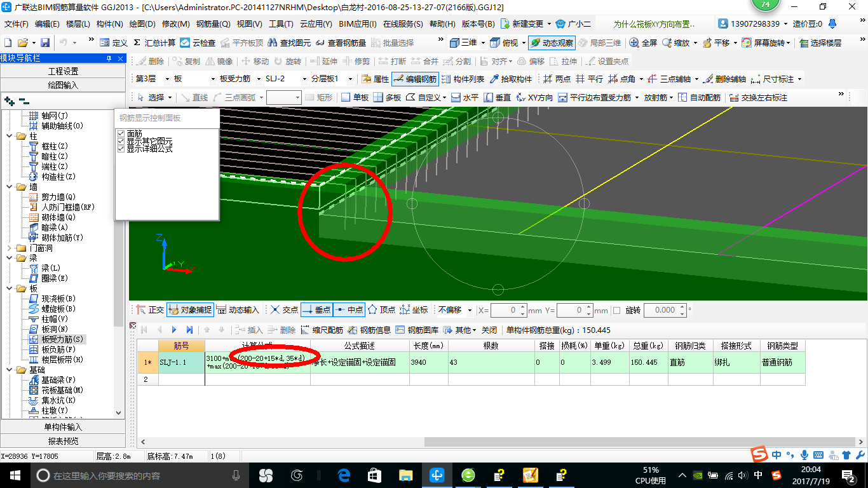The height and width of the screenshot is (488, 868).
Task: Open Edge browser from taskbar
Action: click(344, 475)
